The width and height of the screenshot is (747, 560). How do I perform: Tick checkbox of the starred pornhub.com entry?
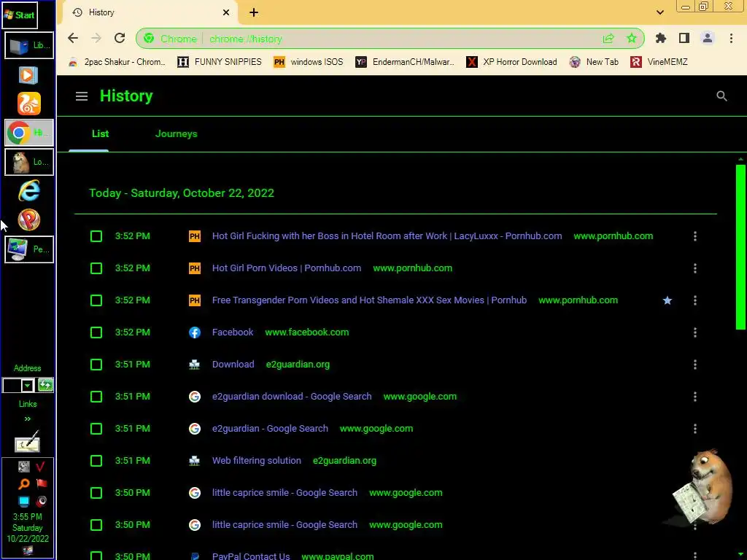tap(96, 300)
